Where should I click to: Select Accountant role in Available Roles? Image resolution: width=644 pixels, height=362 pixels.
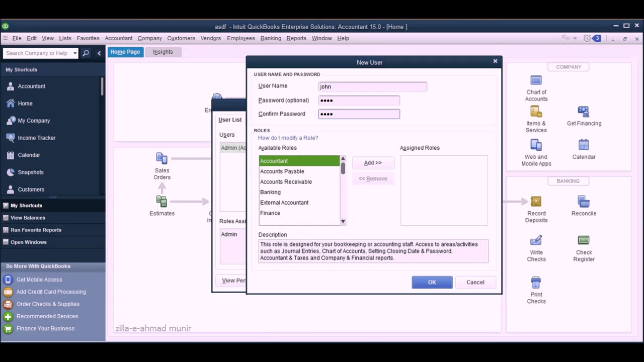[299, 161]
